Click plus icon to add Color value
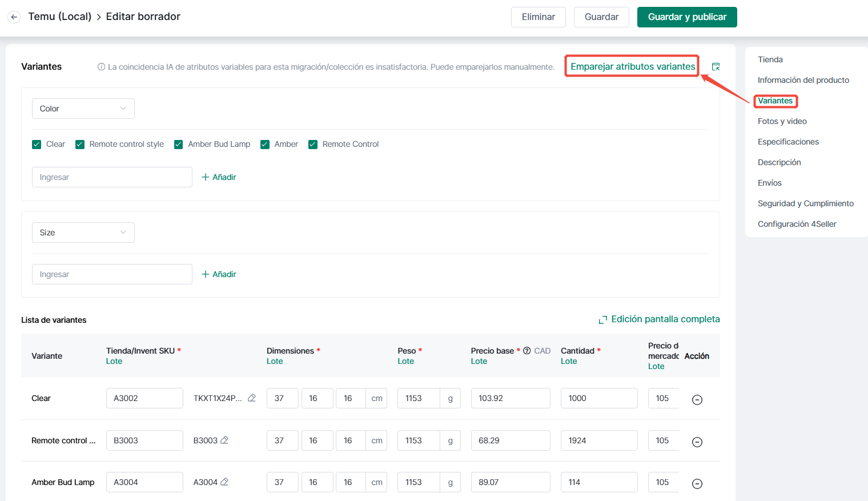Viewport: 868px width, 501px height. click(206, 177)
